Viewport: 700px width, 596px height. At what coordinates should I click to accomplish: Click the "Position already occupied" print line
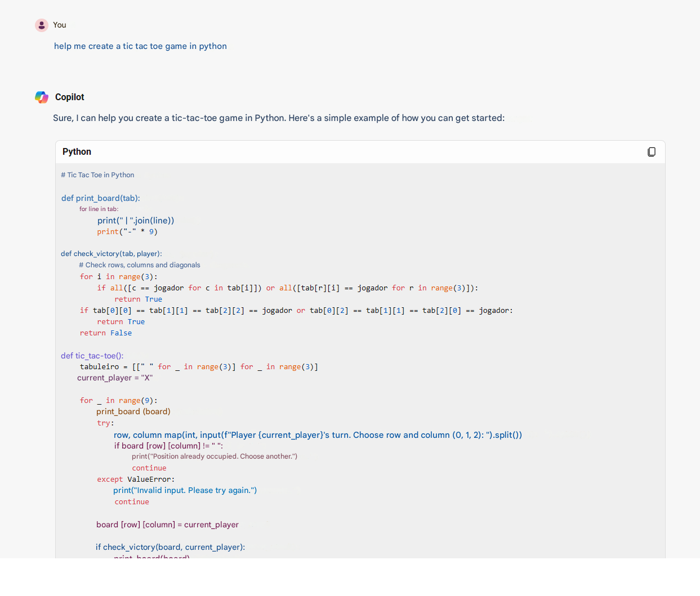pyautogui.click(x=214, y=456)
